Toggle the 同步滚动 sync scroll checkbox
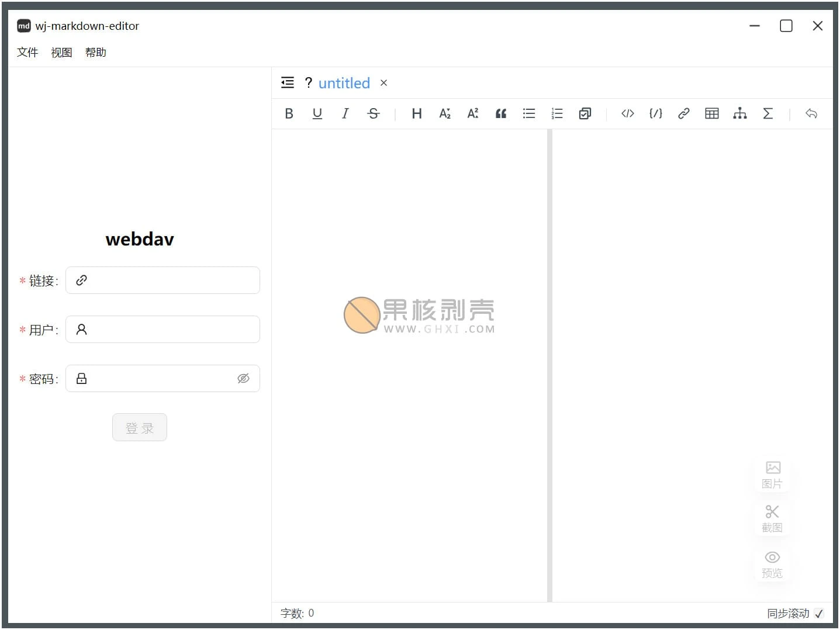The width and height of the screenshot is (840, 630). (819, 613)
